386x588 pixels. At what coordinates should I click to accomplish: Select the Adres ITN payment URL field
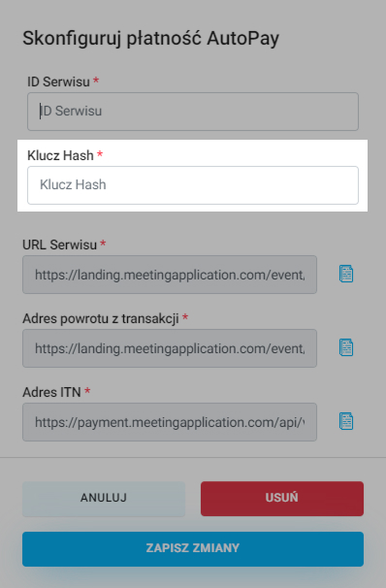tap(170, 422)
